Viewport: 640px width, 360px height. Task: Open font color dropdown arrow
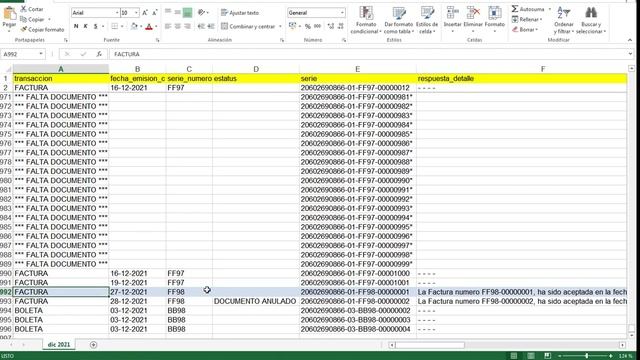(x=156, y=26)
